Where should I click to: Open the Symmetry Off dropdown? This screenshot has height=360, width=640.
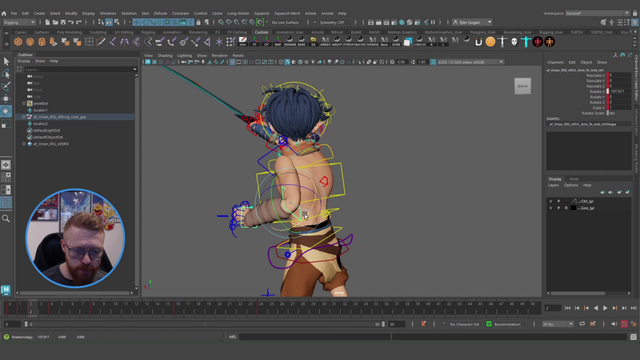(334, 22)
